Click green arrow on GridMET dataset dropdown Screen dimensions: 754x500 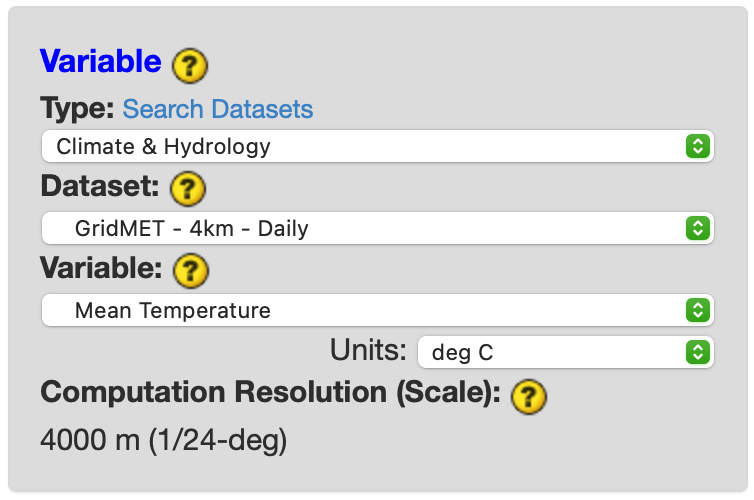click(697, 229)
